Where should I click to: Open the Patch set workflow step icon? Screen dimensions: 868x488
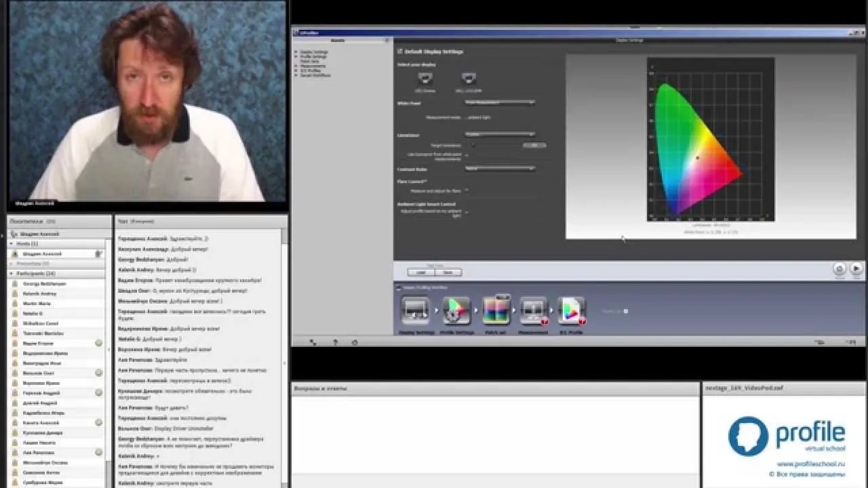[496, 310]
